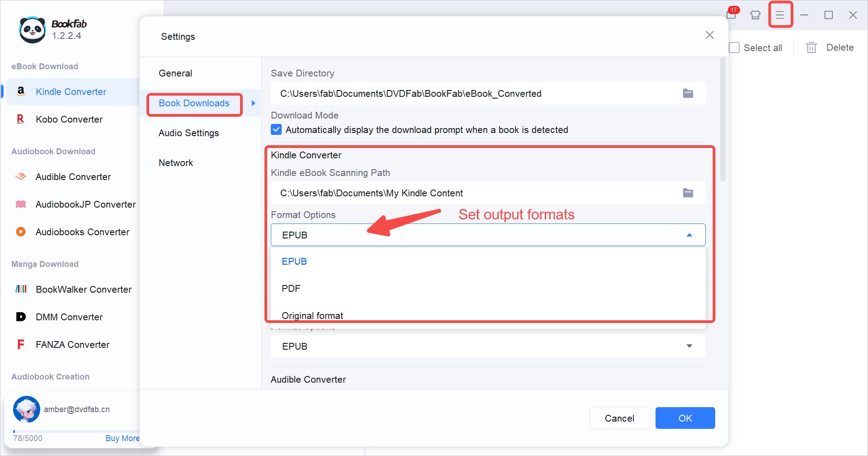The height and width of the screenshot is (456, 868).
Task: Open the Audio Settings tab
Action: (189, 133)
